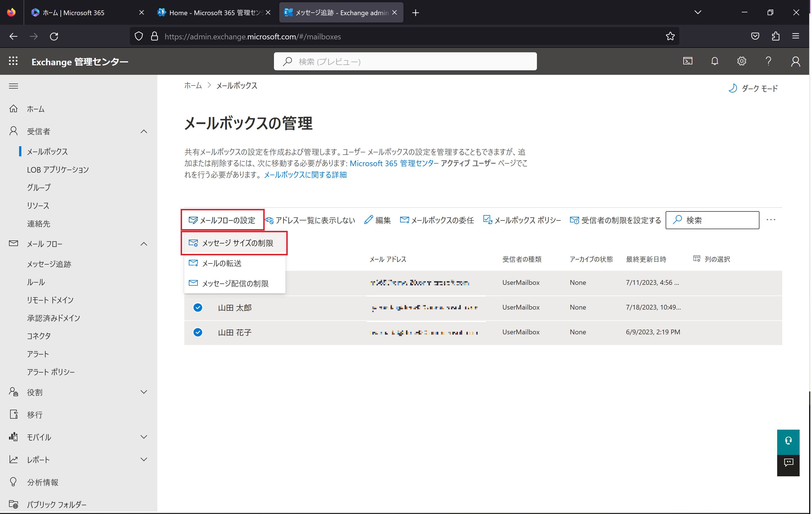Click the browser URL address bar
Viewport: 812px width, 514px height.
point(405,36)
